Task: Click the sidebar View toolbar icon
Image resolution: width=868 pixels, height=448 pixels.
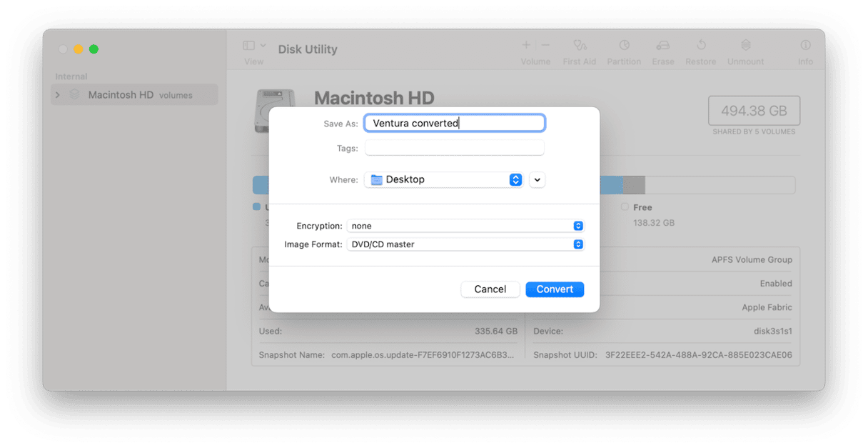Action: tap(248, 45)
